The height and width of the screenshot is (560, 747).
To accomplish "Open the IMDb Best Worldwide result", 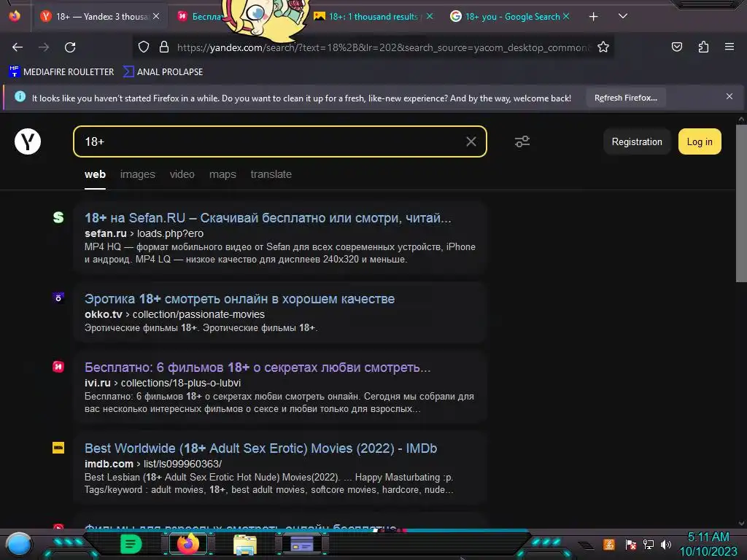I will [260, 448].
